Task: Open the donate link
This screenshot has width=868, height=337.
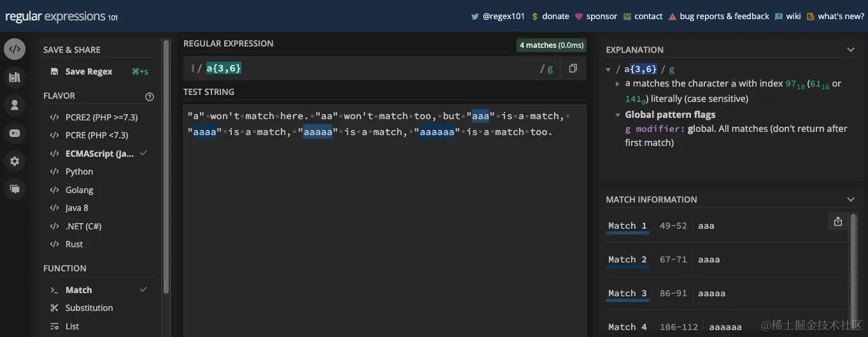Action: point(555,17)
